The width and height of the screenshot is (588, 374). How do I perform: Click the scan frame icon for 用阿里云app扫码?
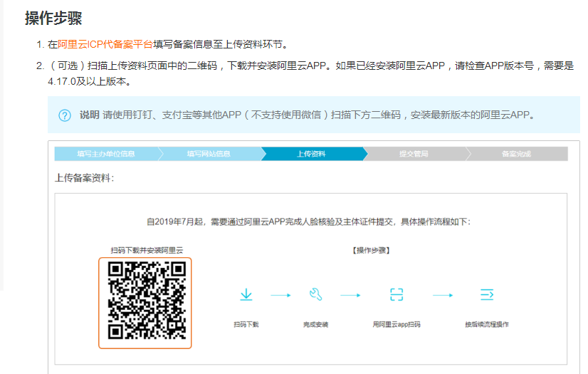click(x=397, y=294)
